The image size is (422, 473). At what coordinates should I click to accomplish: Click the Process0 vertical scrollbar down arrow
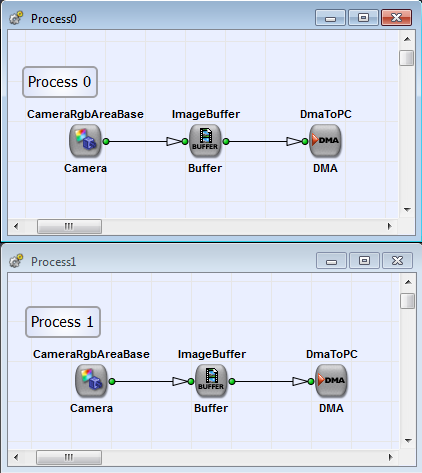click(407, 210)
